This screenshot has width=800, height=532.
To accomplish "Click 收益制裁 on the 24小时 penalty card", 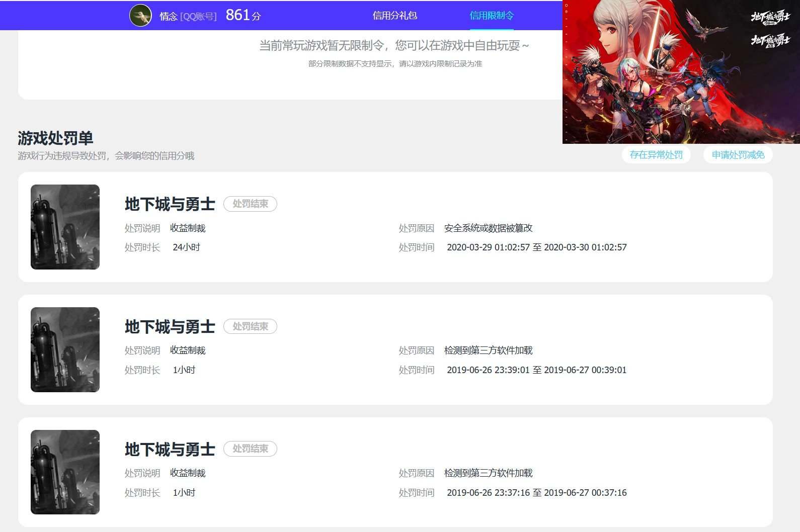I will pos(188,228).
